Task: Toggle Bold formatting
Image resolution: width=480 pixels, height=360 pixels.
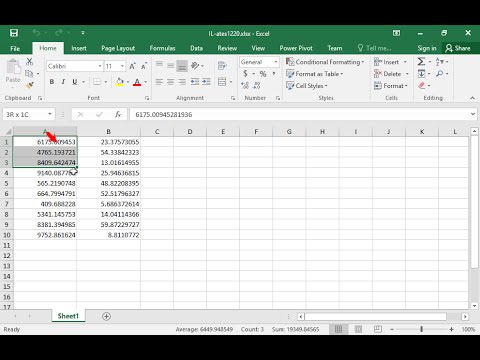Action: coord(52,82)
